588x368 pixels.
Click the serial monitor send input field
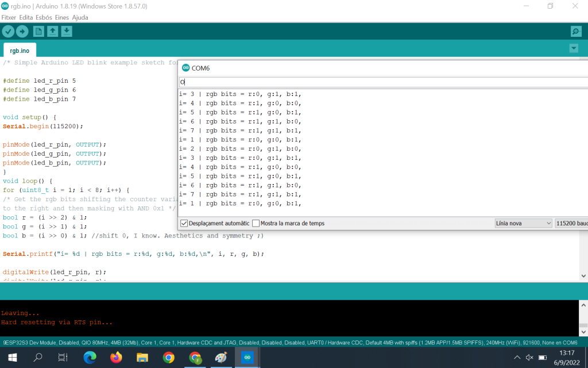pos(379,82)
